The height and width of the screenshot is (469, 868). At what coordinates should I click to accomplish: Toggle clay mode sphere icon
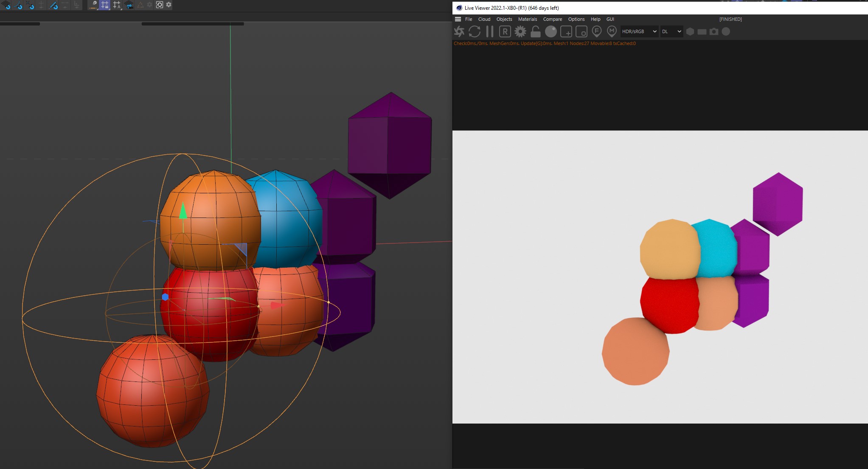[551, 31]
